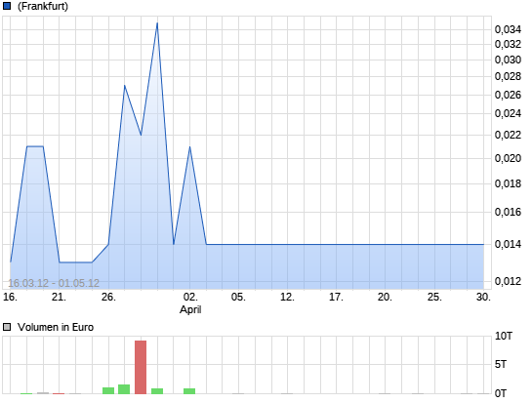
Task: Click the 5T volume axis label
Action: click(501, 365)
